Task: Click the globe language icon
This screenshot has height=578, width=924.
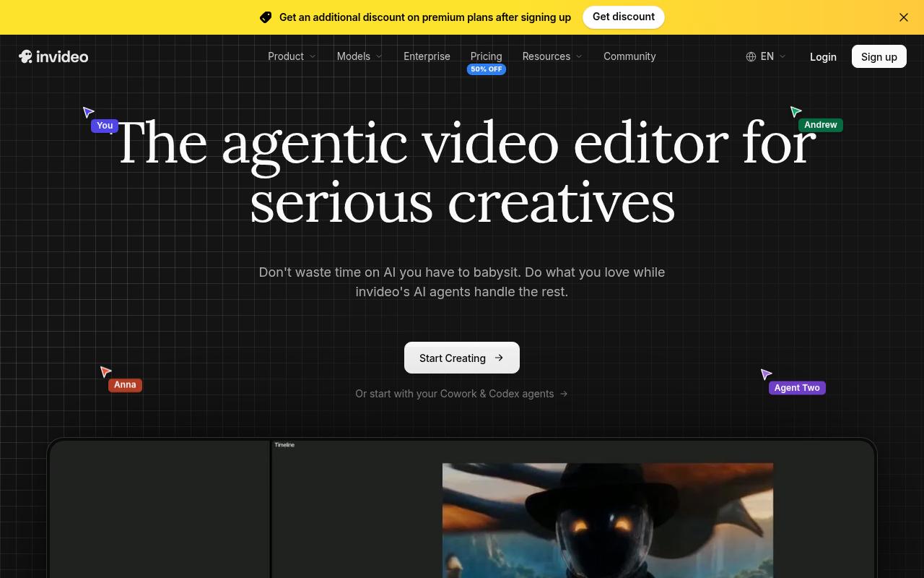Action: (751, 56)
